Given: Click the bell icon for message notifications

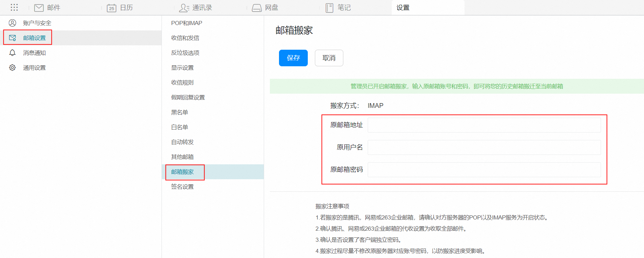Looking at the screenshot, I should [13, 53].
